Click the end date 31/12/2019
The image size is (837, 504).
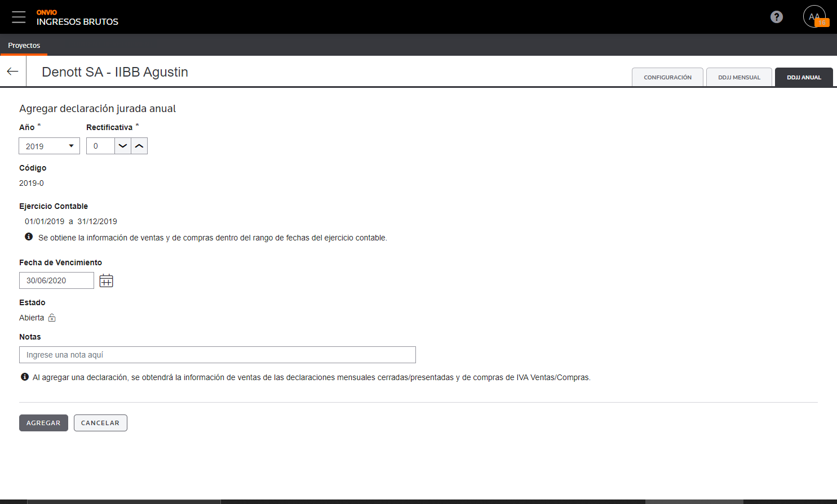point(97,221)
